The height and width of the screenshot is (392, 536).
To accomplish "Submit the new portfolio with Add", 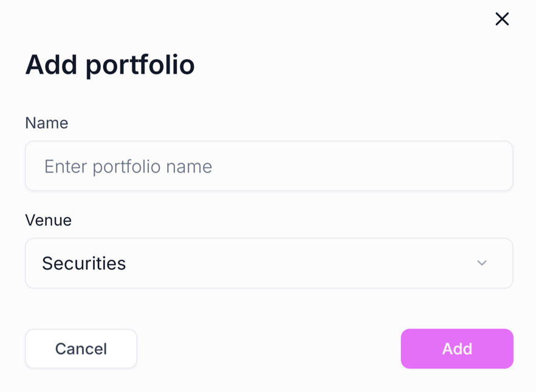I will coord(456,349).
